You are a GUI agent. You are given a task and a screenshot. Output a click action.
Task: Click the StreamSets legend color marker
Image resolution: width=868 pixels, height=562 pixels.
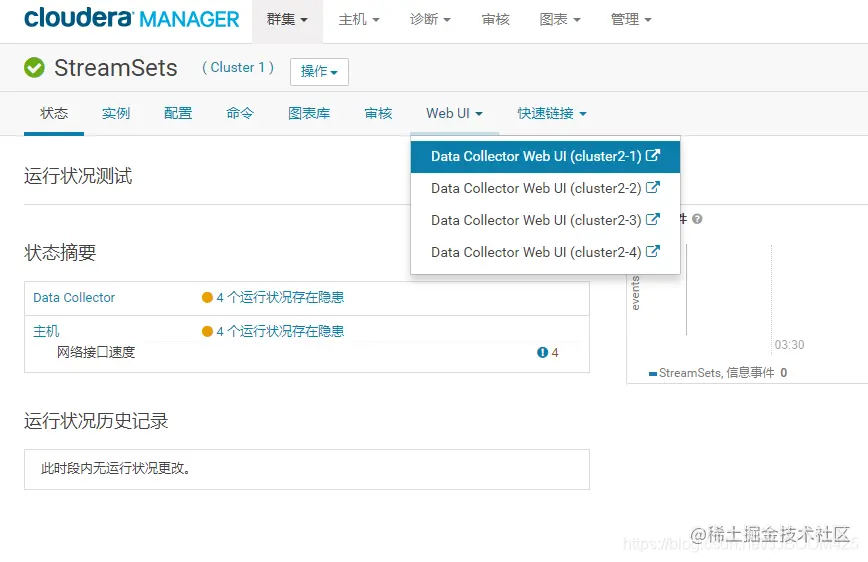(x=653, y=374)
